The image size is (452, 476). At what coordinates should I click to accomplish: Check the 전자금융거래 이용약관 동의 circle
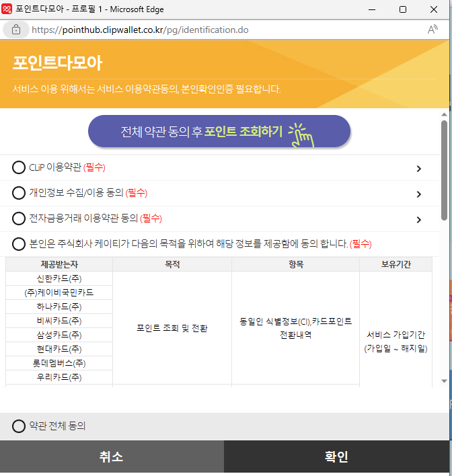19,219
